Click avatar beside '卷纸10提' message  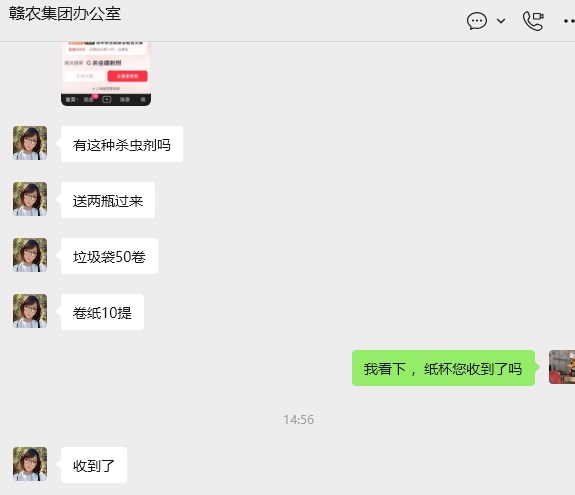click(x=30, y=311)
